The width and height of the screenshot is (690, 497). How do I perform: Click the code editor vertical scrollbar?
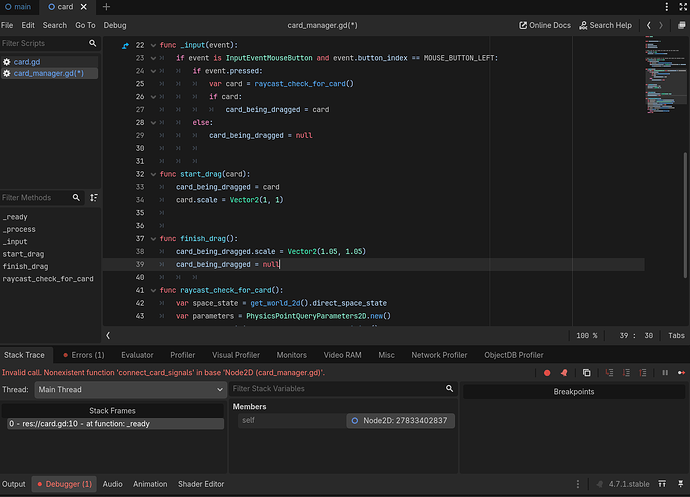[x=685, y=215]
